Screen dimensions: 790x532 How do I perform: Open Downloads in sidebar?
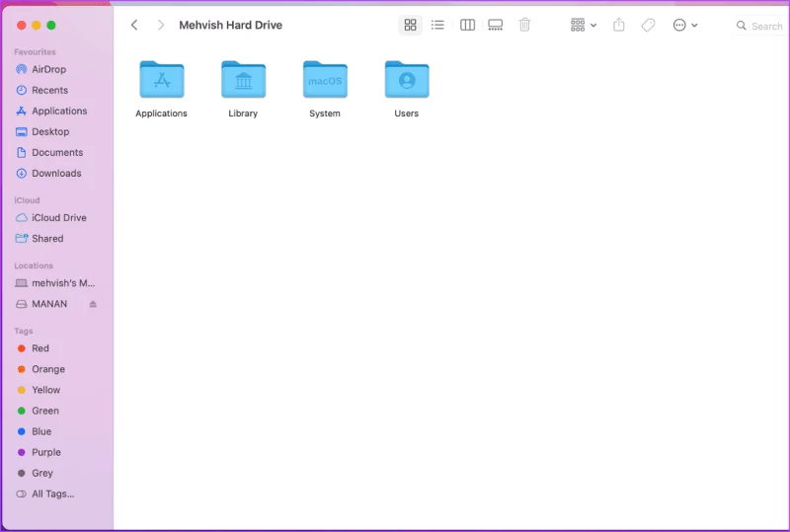56,174
